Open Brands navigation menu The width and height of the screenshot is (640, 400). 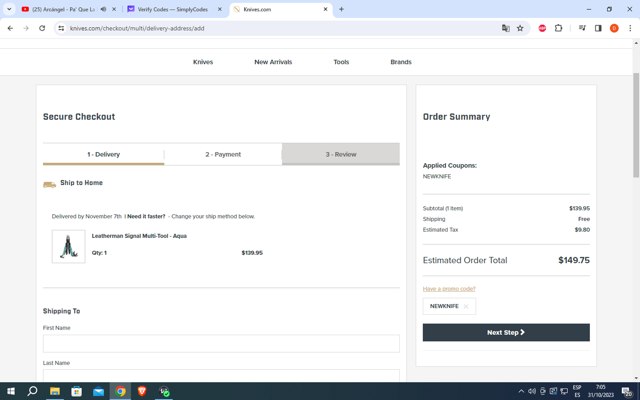[401, 62]
